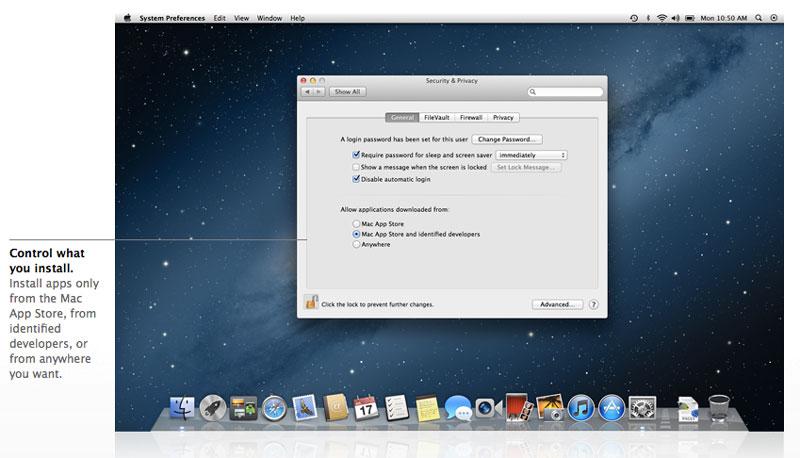
Task: Open Contacts address book in Dock
Action: coord(336,408)
